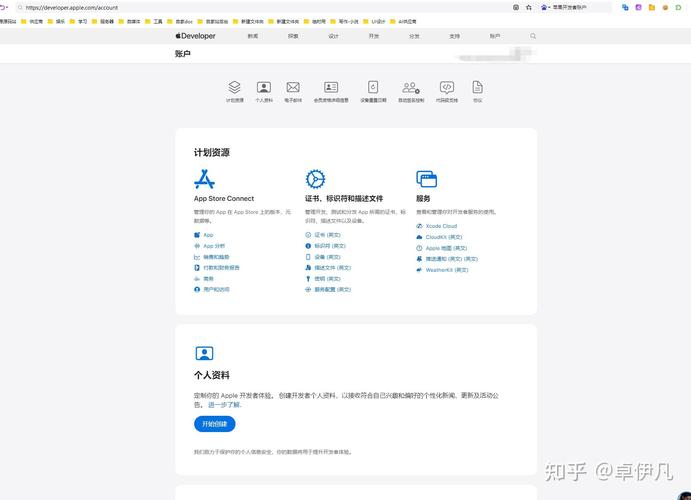Open the 服务配置 (英文) link

point(332,289)
